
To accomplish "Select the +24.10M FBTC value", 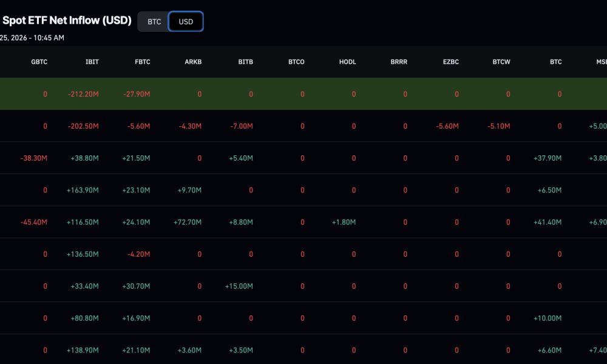I will point(136,223).
